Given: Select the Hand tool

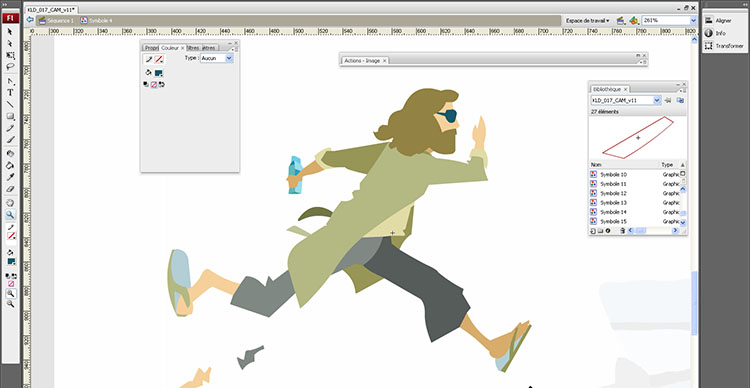Looking at the screenshot, I should (x=10, y=203).
